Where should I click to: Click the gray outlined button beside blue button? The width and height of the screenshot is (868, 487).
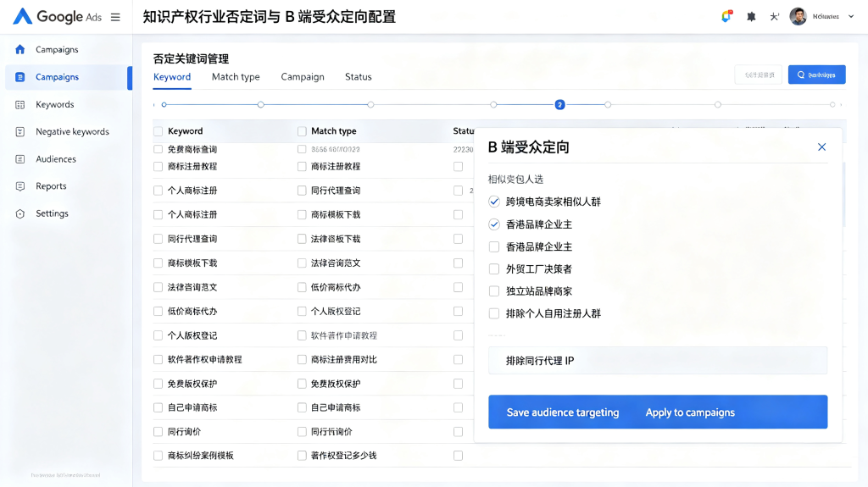[x=759, y=75]
